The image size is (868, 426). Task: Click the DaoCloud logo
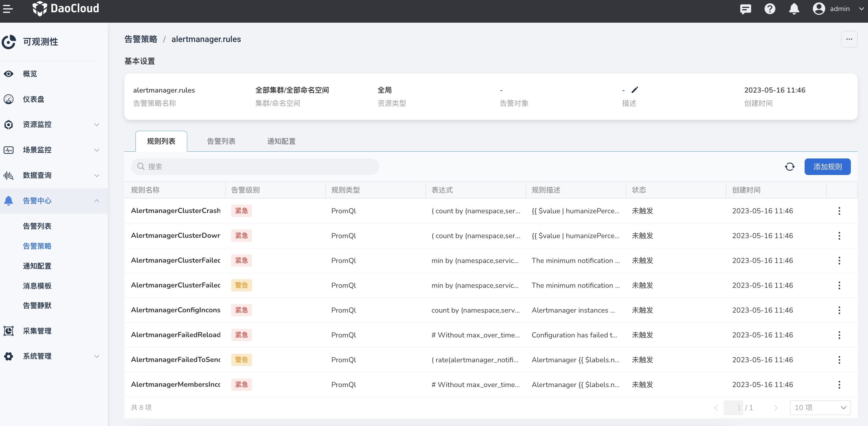point(66,9)
